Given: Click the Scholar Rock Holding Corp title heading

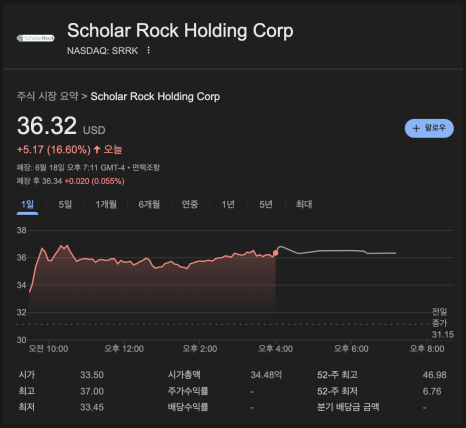Looking at the screenshot, I should 180,31.
